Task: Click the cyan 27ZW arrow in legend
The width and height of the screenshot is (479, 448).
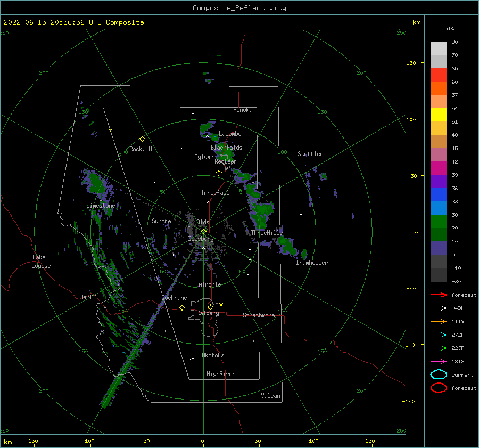Action: point(439,335)
